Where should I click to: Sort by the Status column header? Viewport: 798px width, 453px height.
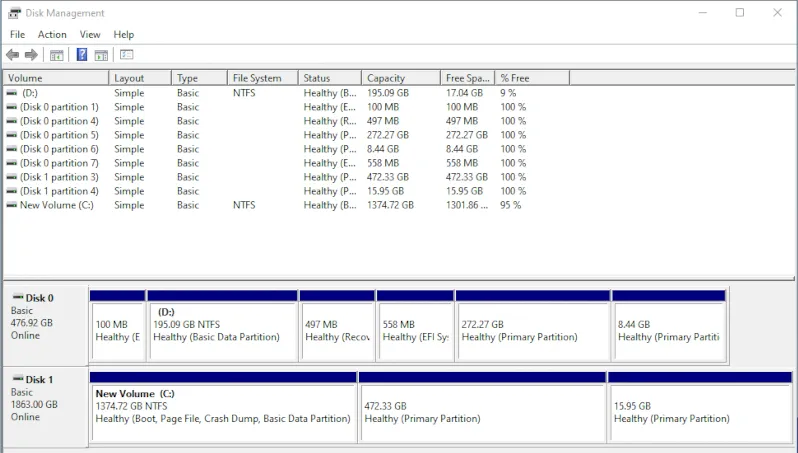pyautogui.click(x=330, y=78)
